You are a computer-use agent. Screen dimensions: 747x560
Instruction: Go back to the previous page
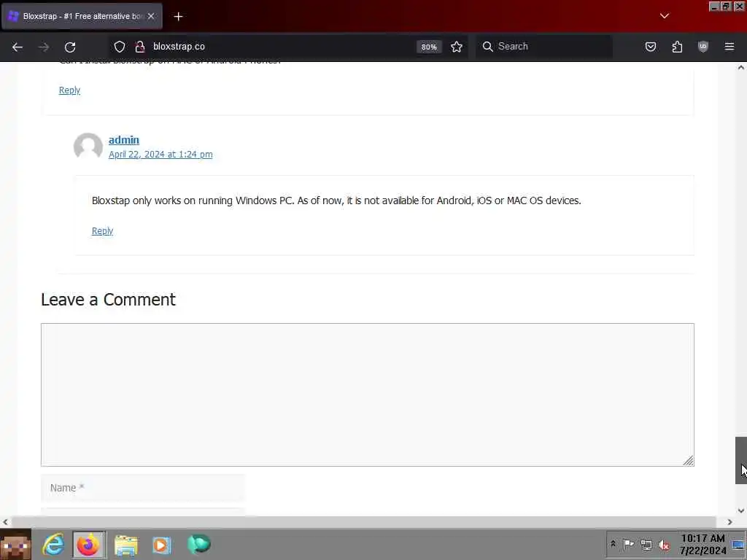[18, 47]
